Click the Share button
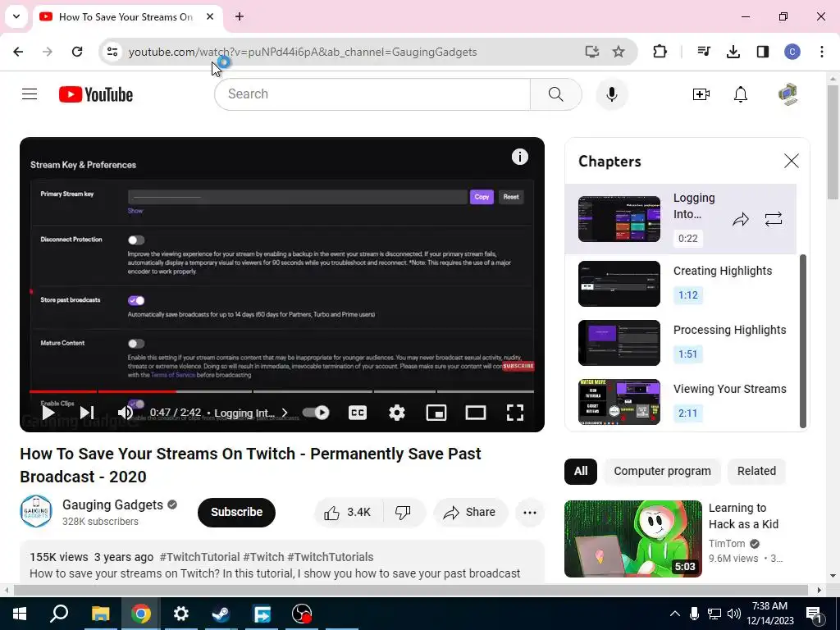 [470, 512]
